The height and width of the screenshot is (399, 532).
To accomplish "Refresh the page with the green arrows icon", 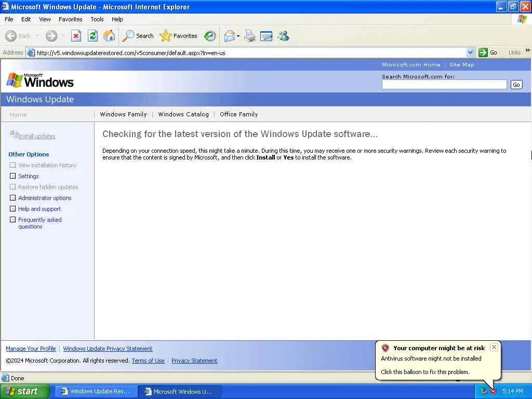I will pyautogui.click(x=92, y=36).
